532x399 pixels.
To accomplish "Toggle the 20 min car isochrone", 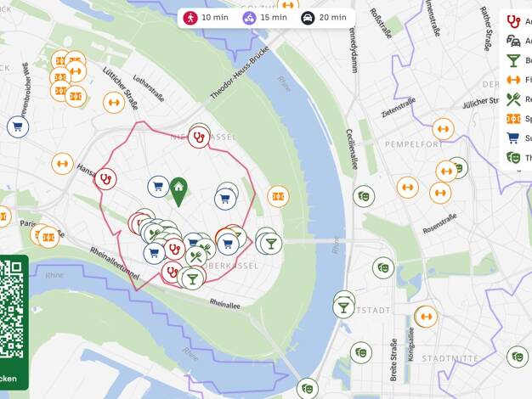I will (x=324, y=18).
